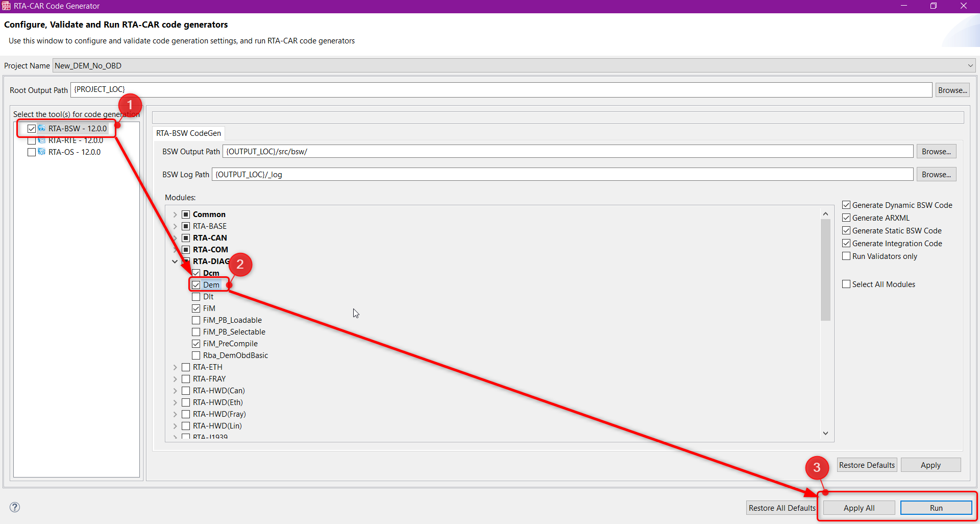Click the RTA-BSW tool icon
This screenshot has height=524, width=980.
[x=41, y=128]
